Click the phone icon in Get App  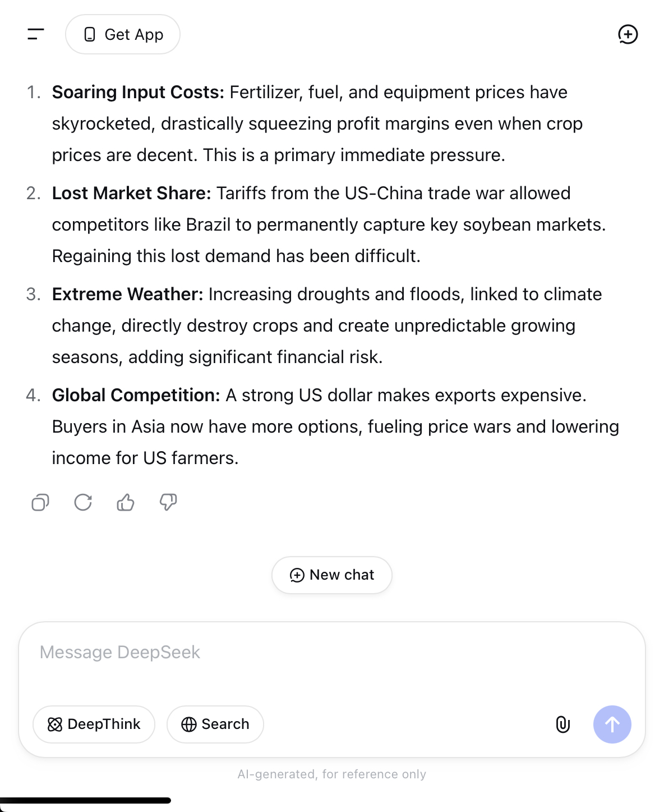point(90,35)
